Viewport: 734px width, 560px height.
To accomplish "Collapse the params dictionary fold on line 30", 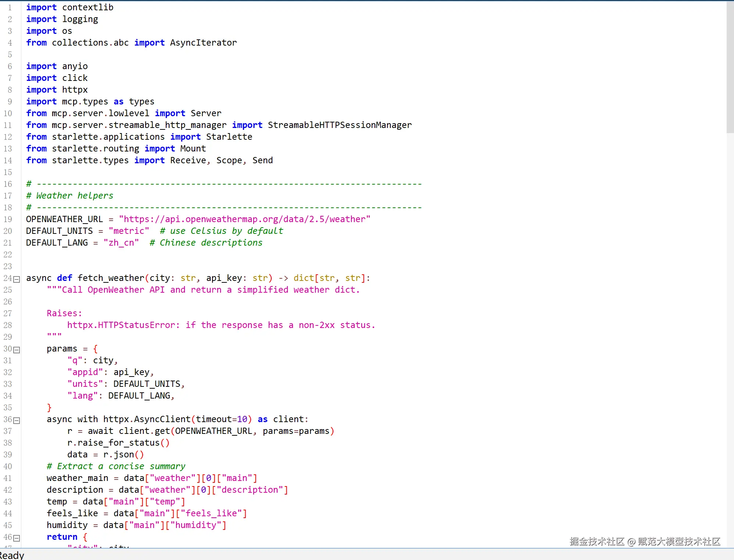I will (x=17, y=350).
